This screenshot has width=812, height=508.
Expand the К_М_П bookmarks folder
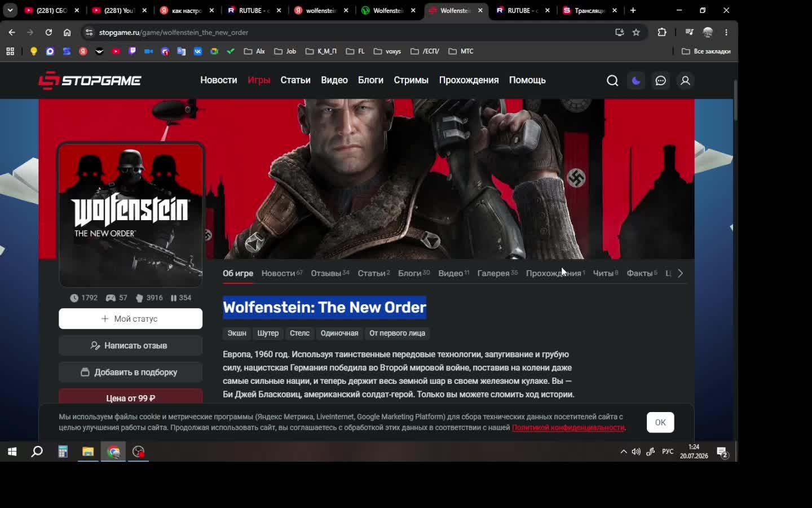coord(321,51)
